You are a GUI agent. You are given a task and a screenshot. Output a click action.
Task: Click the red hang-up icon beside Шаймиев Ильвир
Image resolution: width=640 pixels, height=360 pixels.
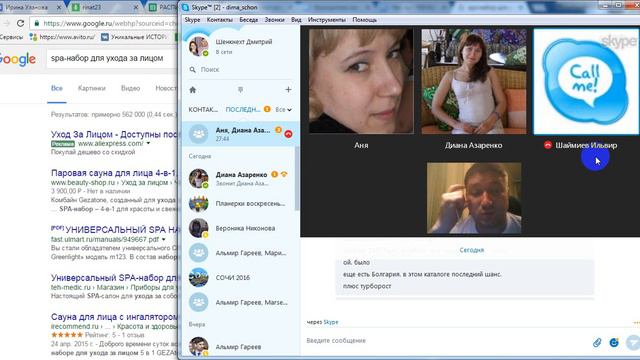548,145
